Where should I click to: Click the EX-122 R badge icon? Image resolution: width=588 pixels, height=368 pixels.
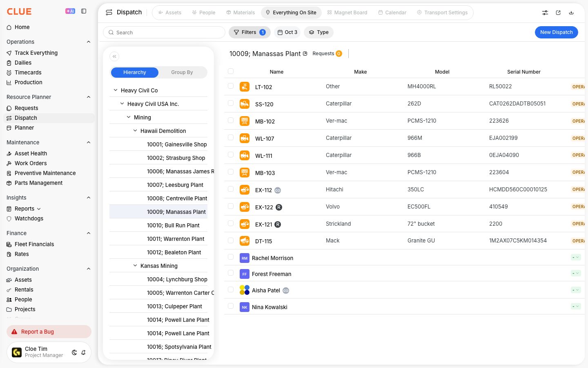pyautogui.click(x=279, y=207)
